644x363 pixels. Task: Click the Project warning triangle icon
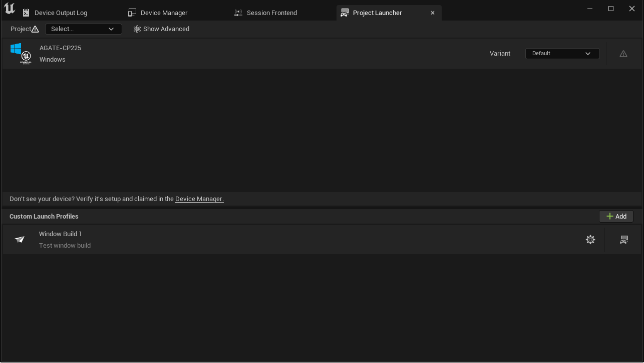[35, 29]
